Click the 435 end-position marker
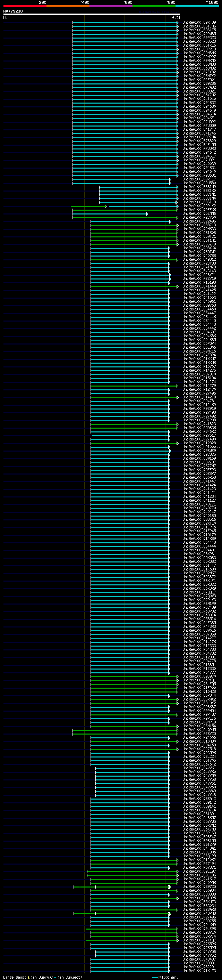Image resolution: width=222 pixels, height=980 pixels. 175,17
